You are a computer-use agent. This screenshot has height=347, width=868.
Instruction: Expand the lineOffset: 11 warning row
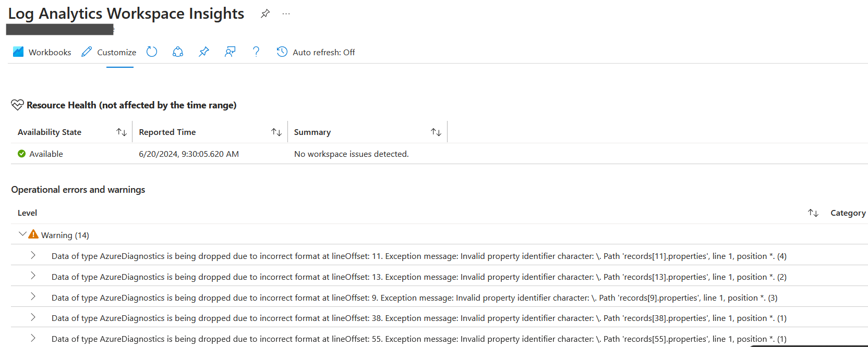click(x=33, y=255)
